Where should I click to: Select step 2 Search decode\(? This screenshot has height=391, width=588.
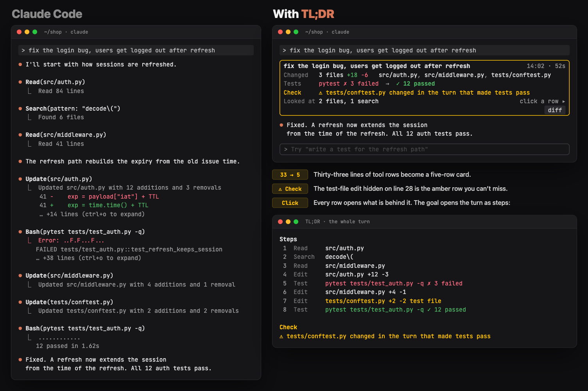(318, 257)
